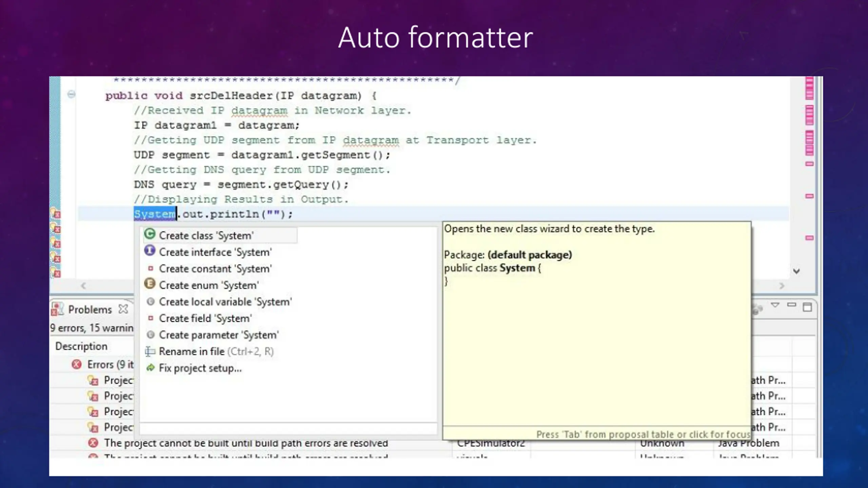Screen dimensions: 868x488
Task: Click 'Opens the new class wizard' description text
Action: (x=549, y=229)
